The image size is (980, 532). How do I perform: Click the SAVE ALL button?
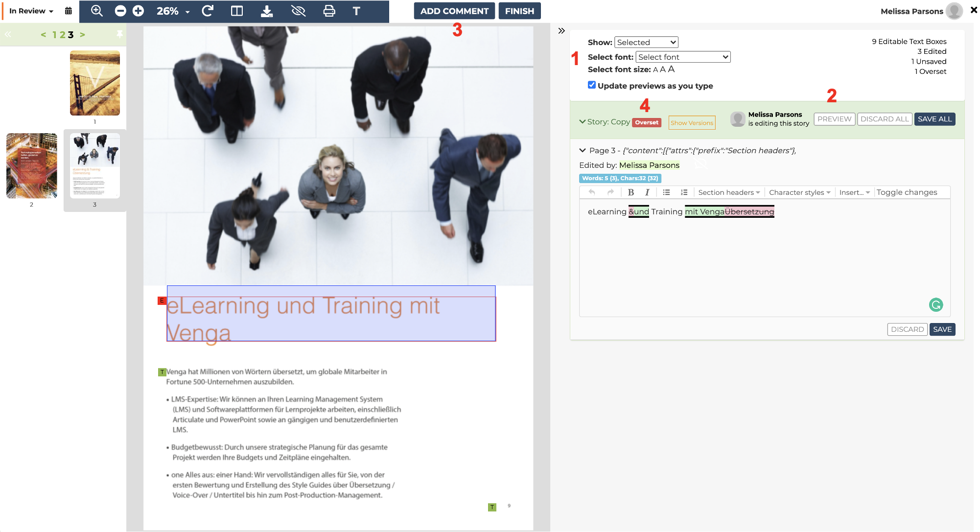click(934, 119)
